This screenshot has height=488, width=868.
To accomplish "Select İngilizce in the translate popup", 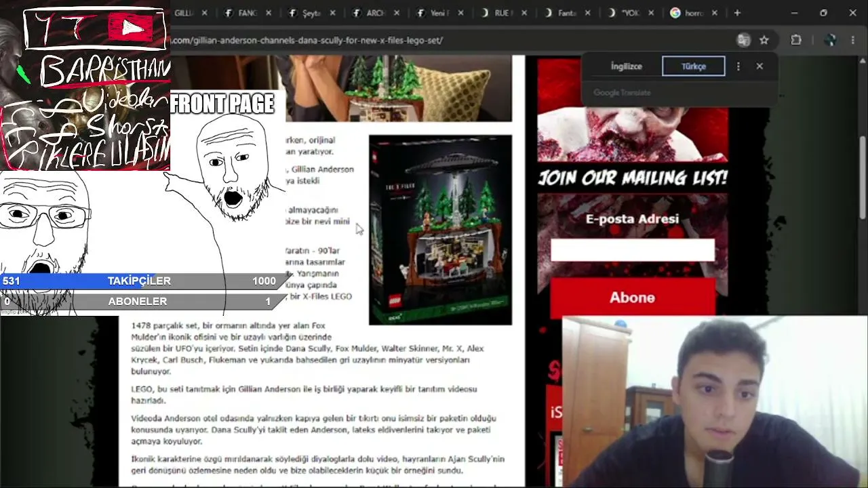I will tap(626, 66).
